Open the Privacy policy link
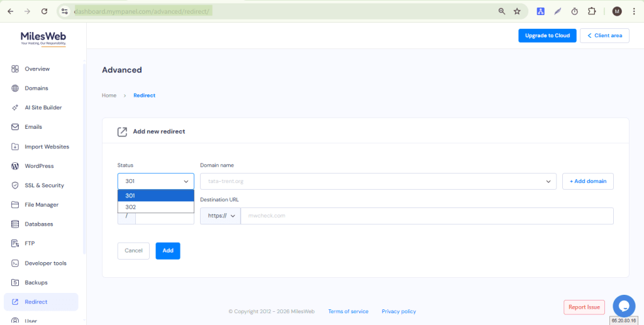644x325 pixels. tap(399, 311)
